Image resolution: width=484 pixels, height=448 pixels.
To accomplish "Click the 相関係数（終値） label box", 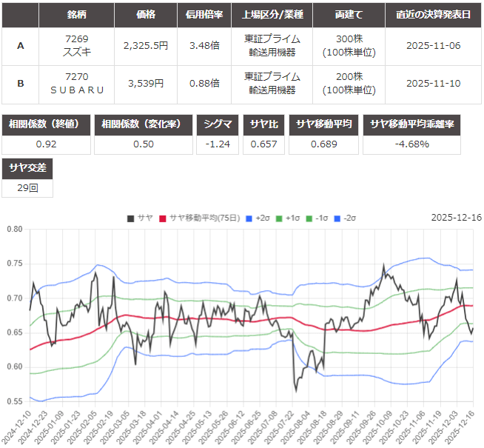I will coord(47,124).
